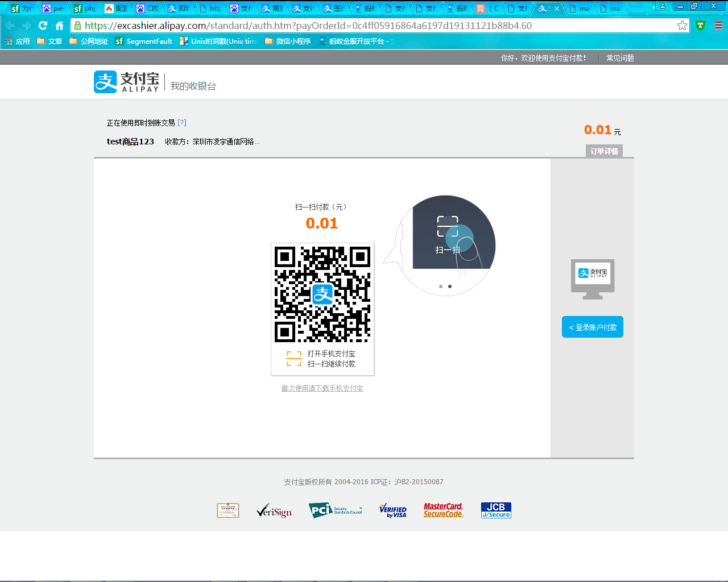The image size is (728, 582).
Task: Open the 文章 bookmark folder
Action: 49,41
